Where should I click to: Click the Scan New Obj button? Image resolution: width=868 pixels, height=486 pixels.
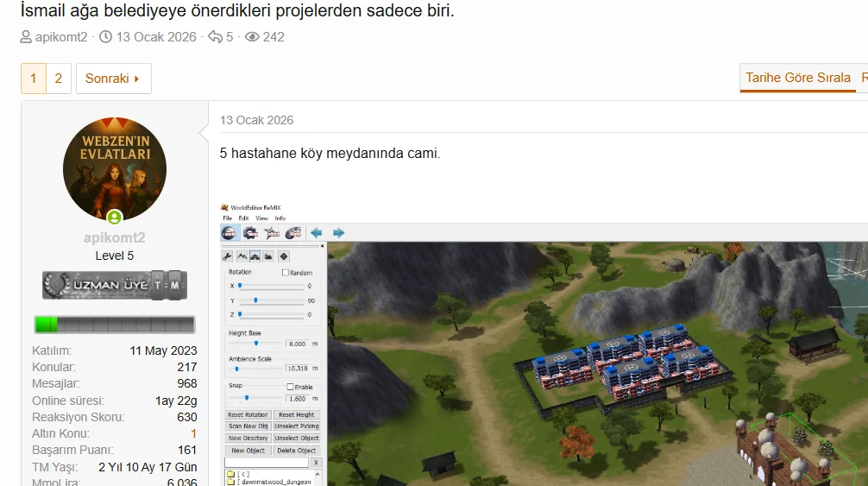[248, 426]
